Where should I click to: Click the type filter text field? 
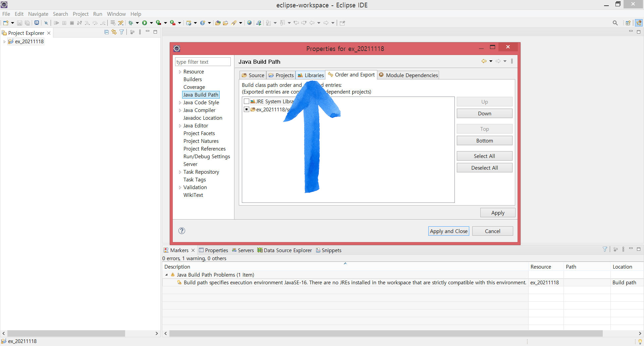point(203,62)
